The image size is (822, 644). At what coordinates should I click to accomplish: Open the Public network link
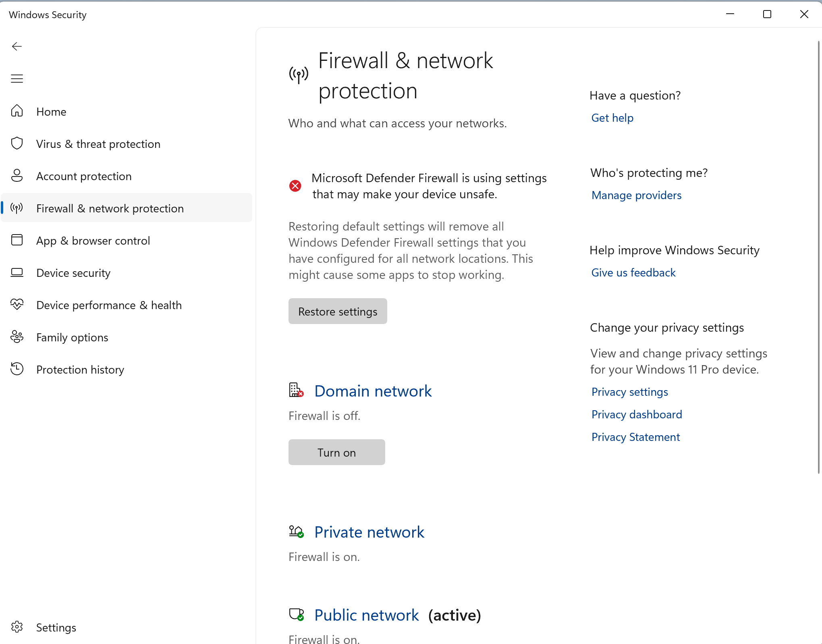366,615
